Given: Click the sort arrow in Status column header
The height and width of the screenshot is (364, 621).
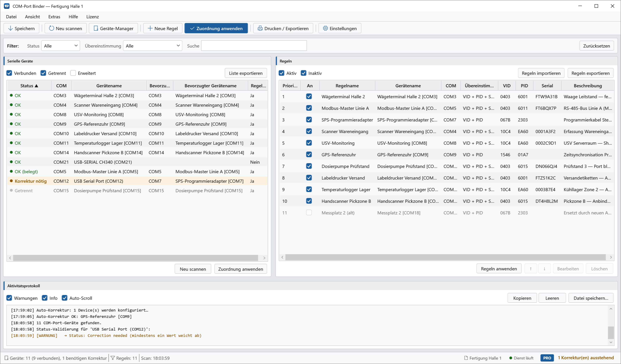Looking at the screenshot, I should (x=36, y=86).
